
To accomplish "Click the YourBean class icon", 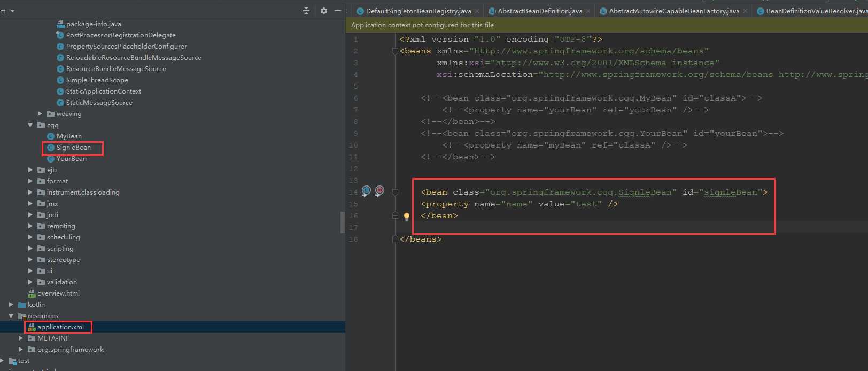I will 51,159.
